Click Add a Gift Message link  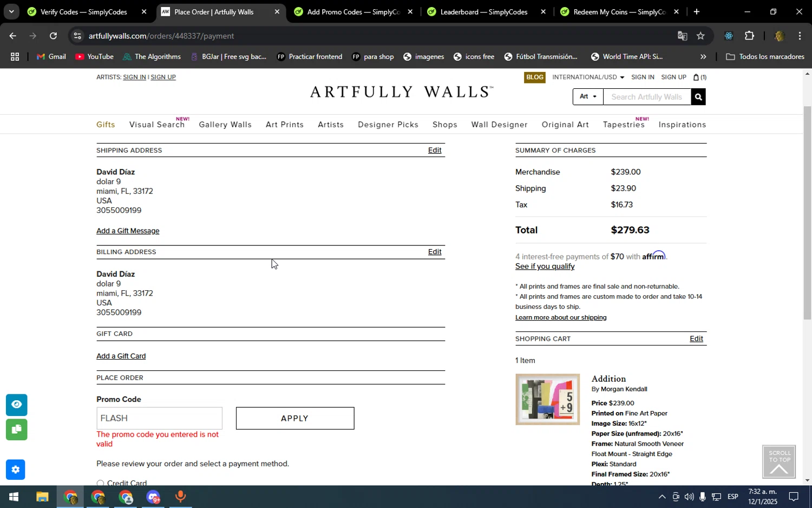coord(128,231)
